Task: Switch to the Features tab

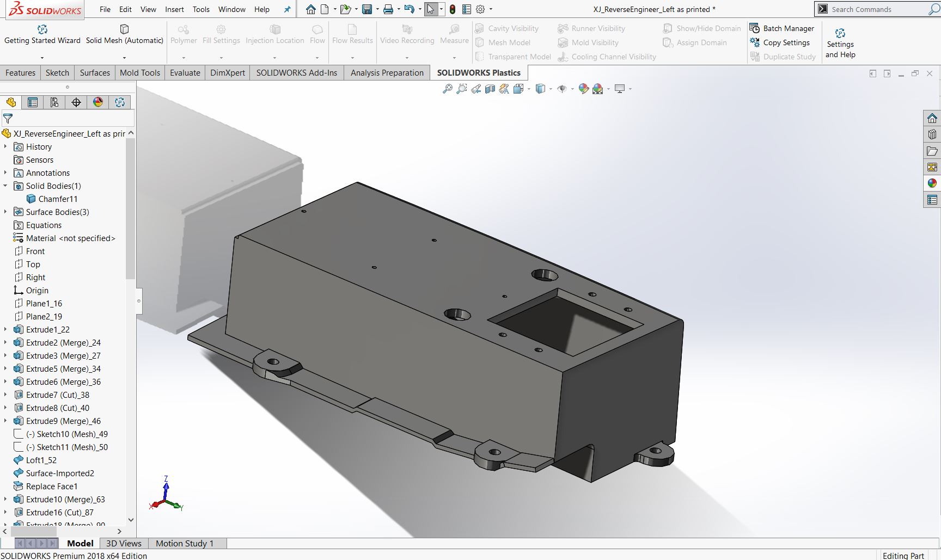Action: [x=20, y=73]
